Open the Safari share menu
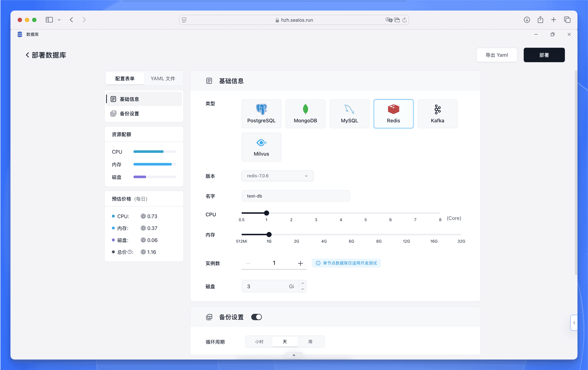Image resolution: width=588 pixels, height=370 pixels. click(540, 20)
